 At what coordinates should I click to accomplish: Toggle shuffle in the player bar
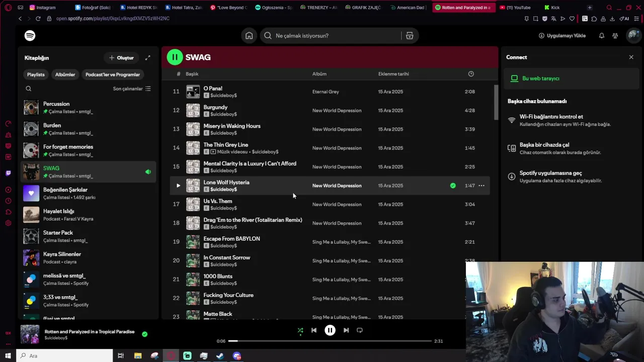click(x=300, y=330)
